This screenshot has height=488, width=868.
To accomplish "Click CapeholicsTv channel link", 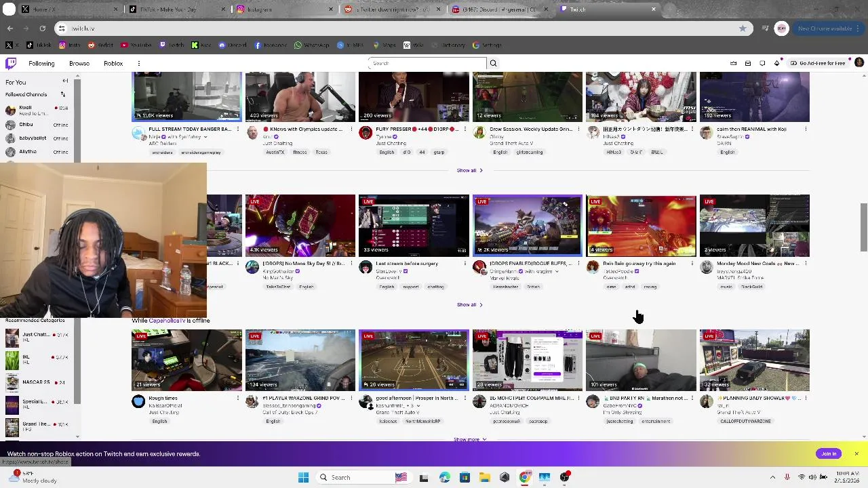I will (165, 321).
